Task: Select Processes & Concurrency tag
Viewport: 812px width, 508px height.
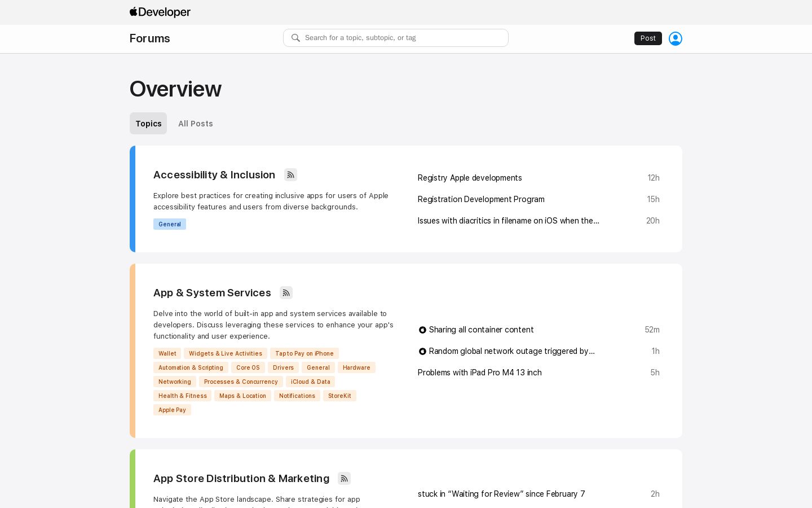Action: click(x=241, y=382)
